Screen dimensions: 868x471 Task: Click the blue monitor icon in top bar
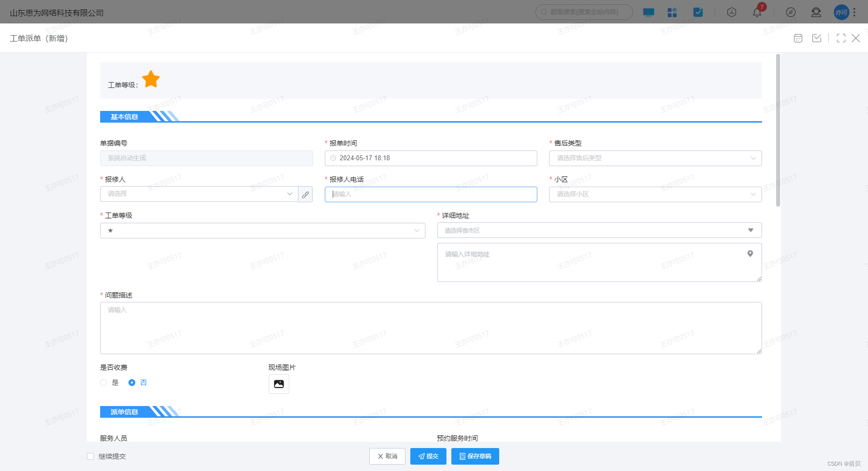point(649,12)
